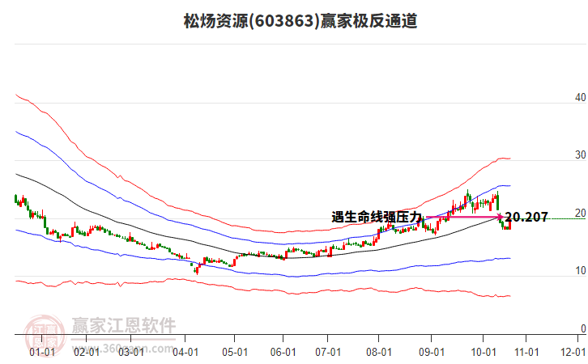Viewport: 588px width, 364px height.
Task: Click the y-axis label 10
Action: tap(581, 271)
